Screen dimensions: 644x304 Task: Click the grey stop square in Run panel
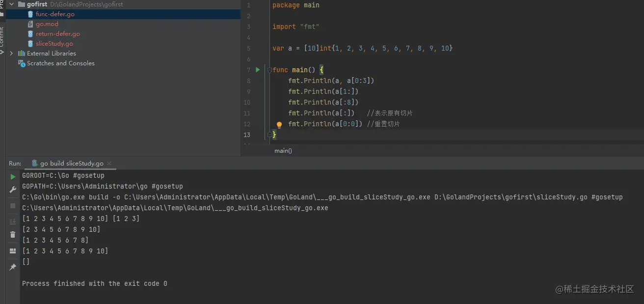(13, 206)
